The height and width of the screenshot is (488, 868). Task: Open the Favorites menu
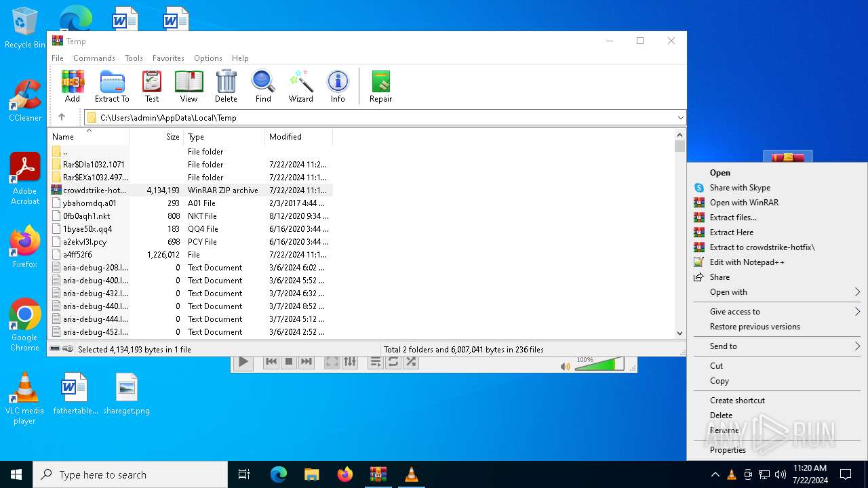click(x=168, y=58)
